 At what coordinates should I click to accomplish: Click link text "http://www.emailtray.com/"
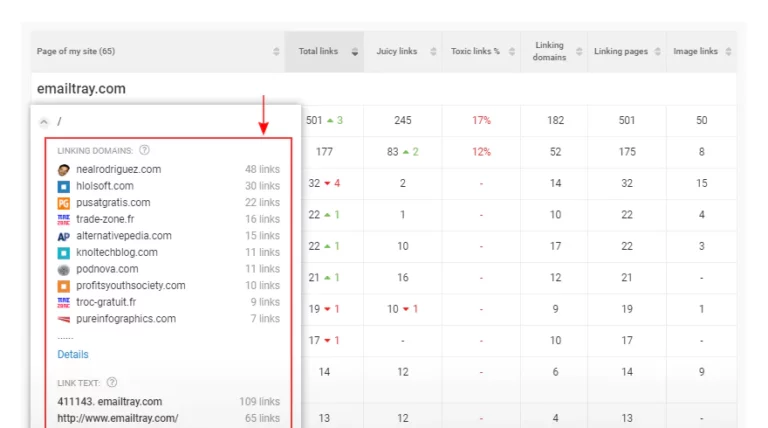pos(118,418)
